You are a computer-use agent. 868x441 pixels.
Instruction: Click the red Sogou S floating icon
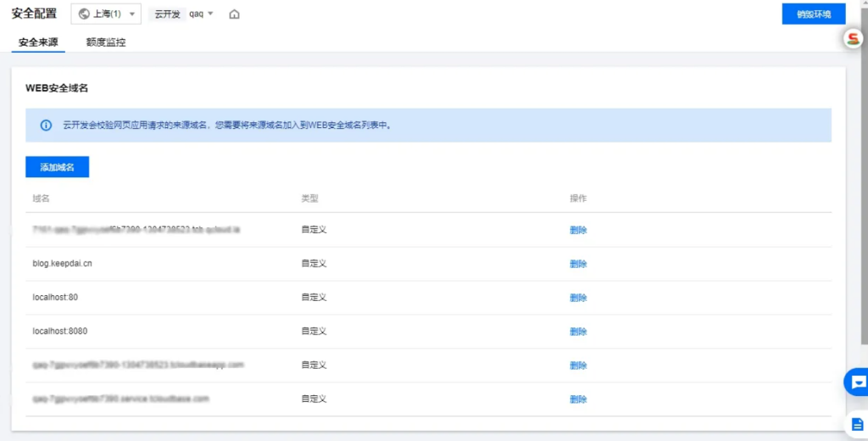point(854,38)
